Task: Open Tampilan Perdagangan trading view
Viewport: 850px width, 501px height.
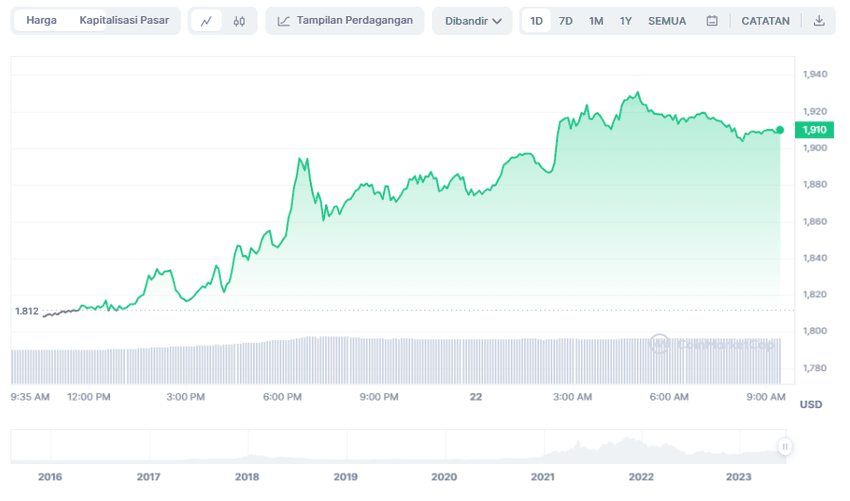Action: (345, 21)
